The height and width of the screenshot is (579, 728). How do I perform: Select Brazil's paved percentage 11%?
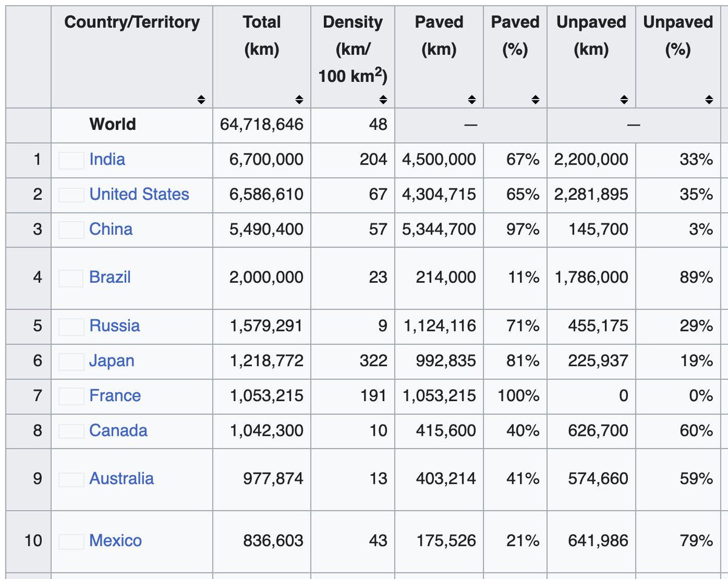(524, 277)
